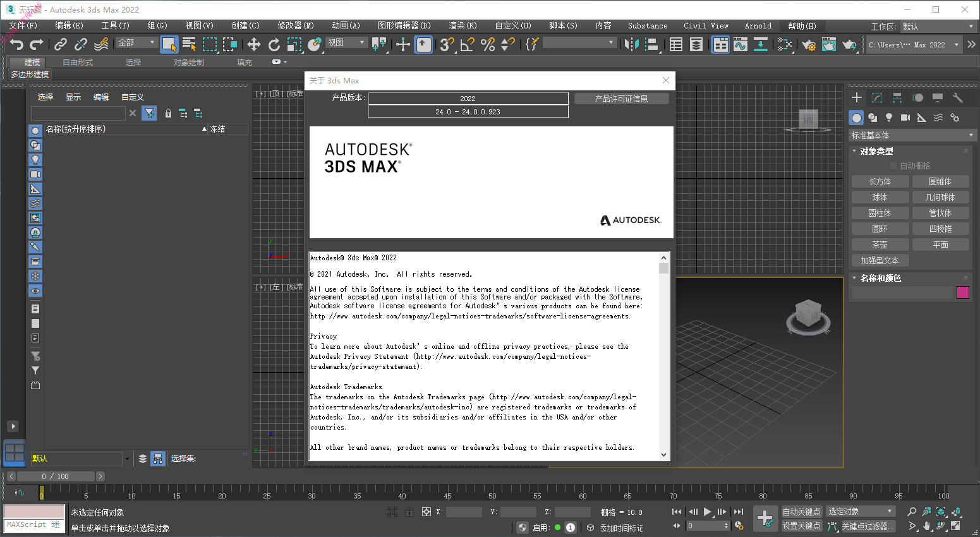Open the Schematic View icon

click(761, 44)
